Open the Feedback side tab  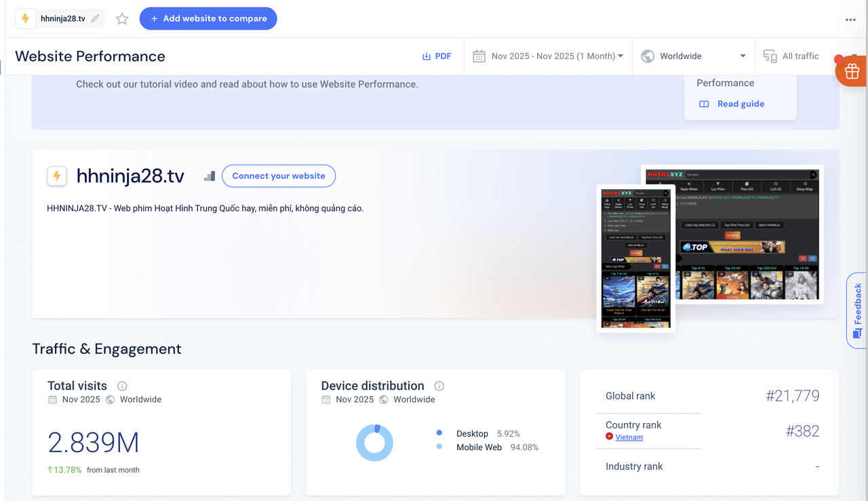click(x=857, y=310)
